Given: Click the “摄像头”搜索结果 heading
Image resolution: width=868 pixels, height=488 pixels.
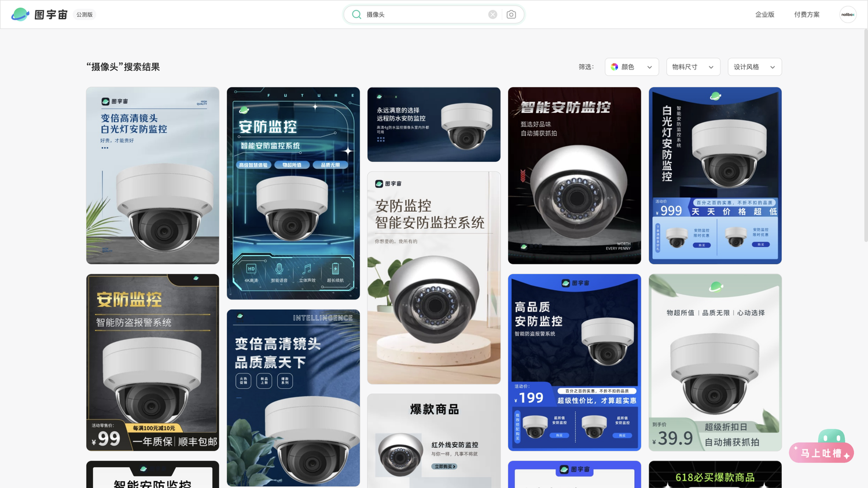Looking at the screenshot, I should [x=123, y=67].
